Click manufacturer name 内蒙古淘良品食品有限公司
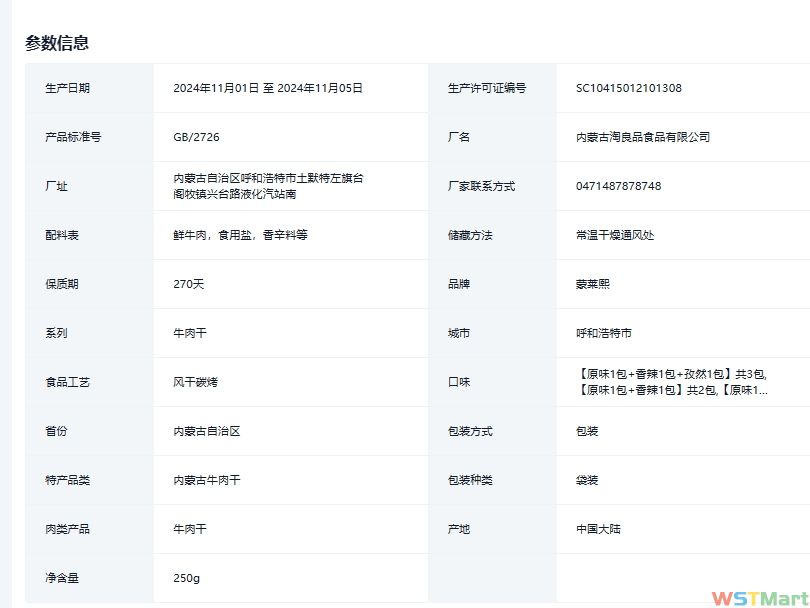 642,137
